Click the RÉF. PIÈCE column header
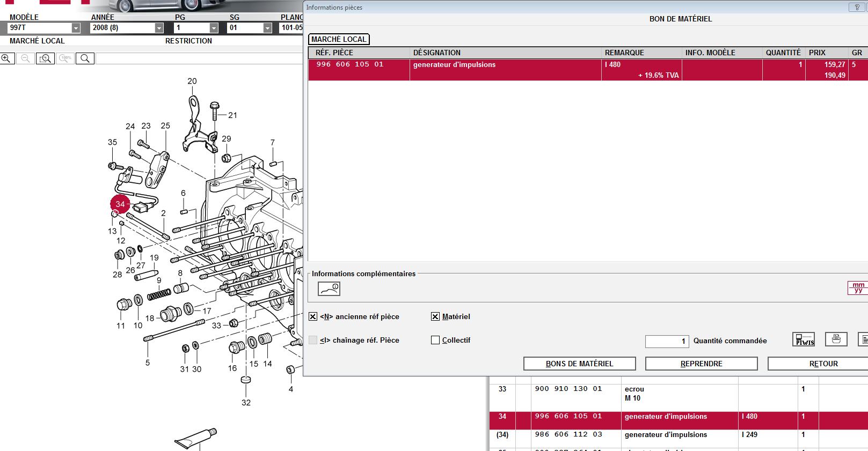The height and width of the screenshot is (451, 868). click(x=359, y=53)
